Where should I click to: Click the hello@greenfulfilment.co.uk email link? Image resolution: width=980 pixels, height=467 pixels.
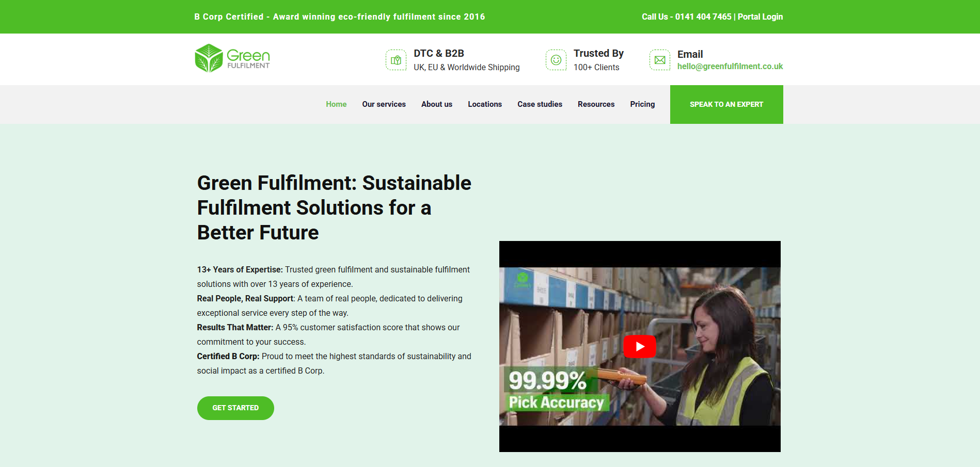730,67
